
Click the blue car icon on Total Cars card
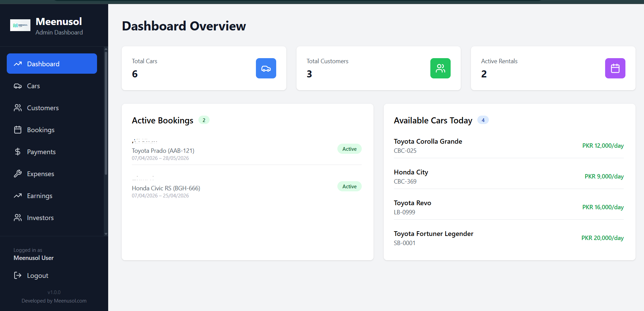[x=266, y=68]
